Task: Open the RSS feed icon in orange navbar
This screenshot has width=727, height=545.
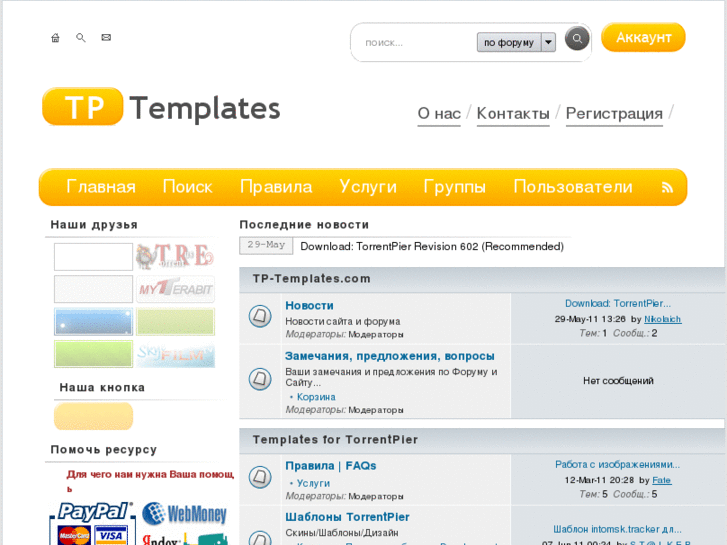Action: click(x=667, y=187)
